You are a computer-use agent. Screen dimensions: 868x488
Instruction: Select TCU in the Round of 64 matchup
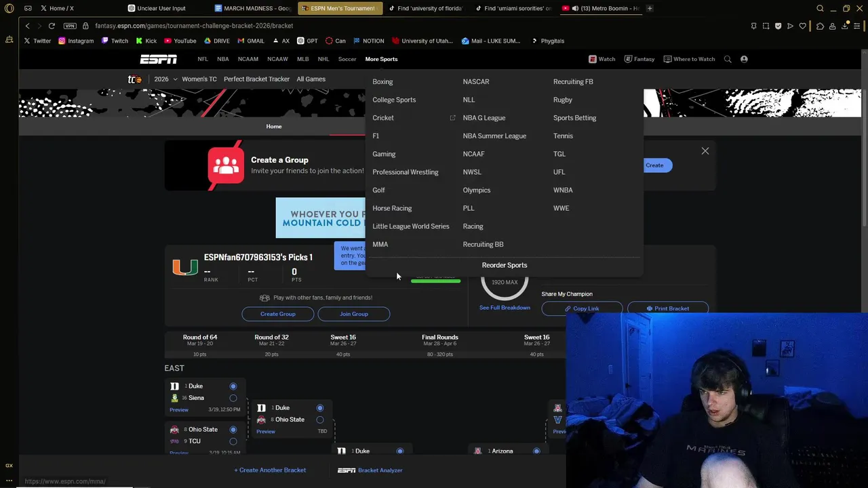pyautogui.click(x=233, y=441)
